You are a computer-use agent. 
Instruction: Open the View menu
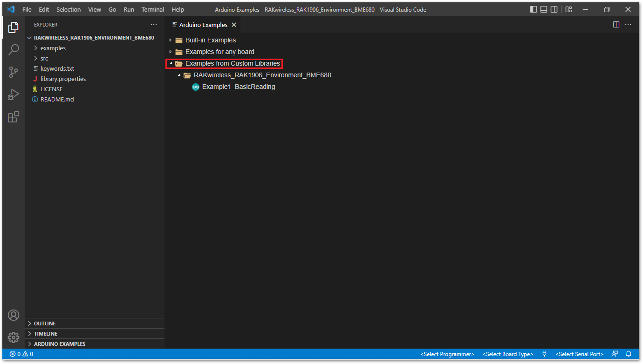(95, 9)
